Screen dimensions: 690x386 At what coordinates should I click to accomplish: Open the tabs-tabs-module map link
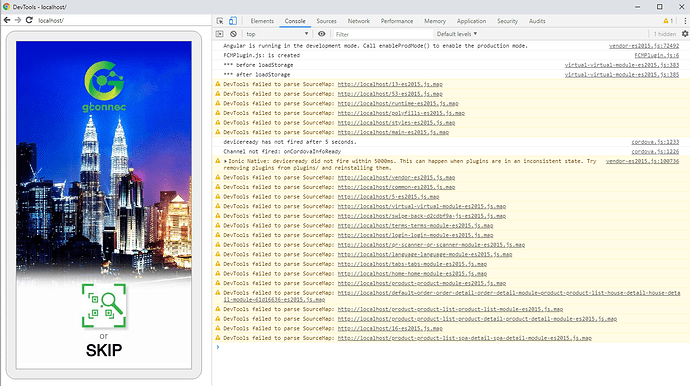coord(412,264)
